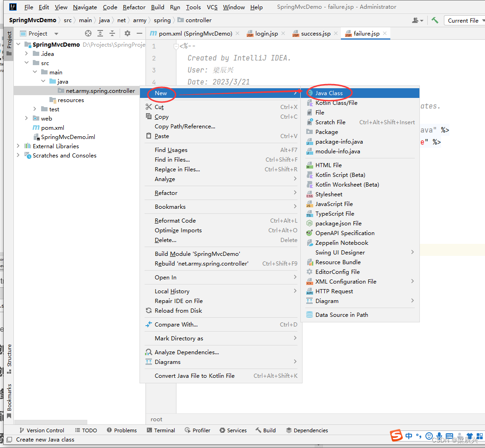The height and width of the screenshot is (448, 485).
Task: Choose Kotlin Class/File in New submenu
Action: (x=360, y=103)
